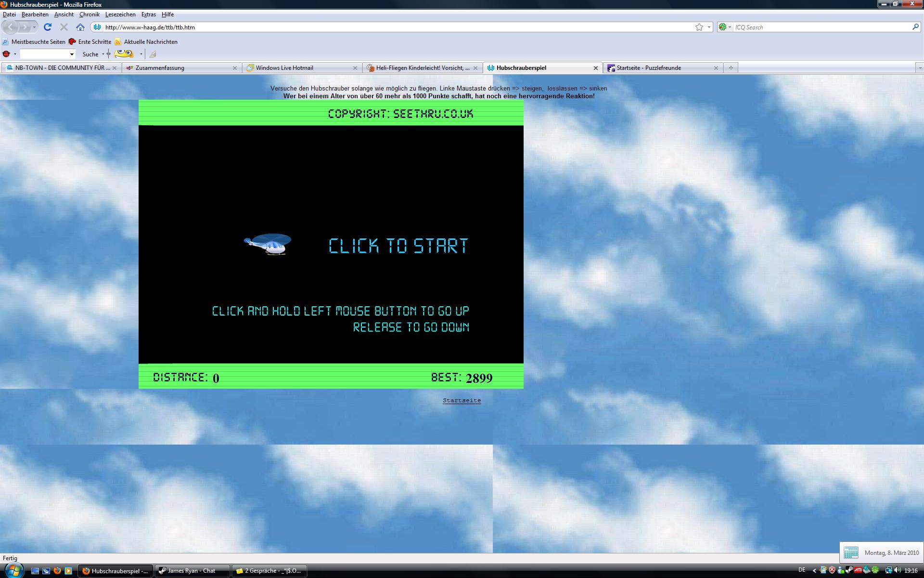
Task: Click CLICK TO START in game
Action: [398, 246]
